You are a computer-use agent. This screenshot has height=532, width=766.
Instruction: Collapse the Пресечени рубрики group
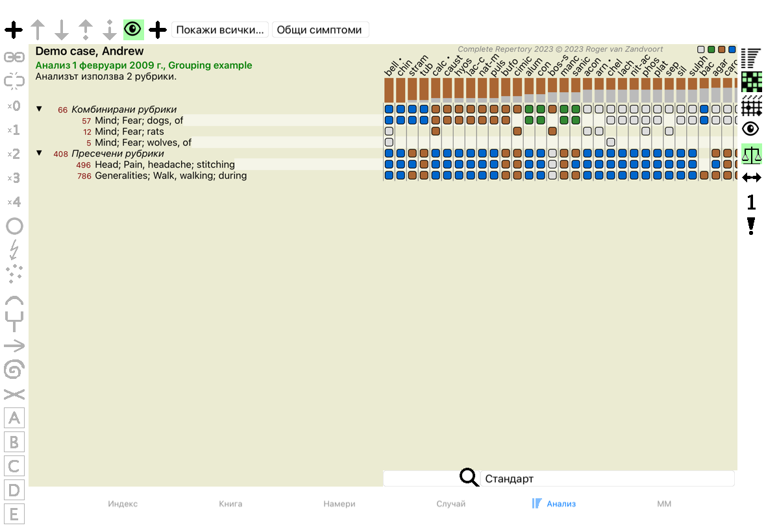(40, 153)
